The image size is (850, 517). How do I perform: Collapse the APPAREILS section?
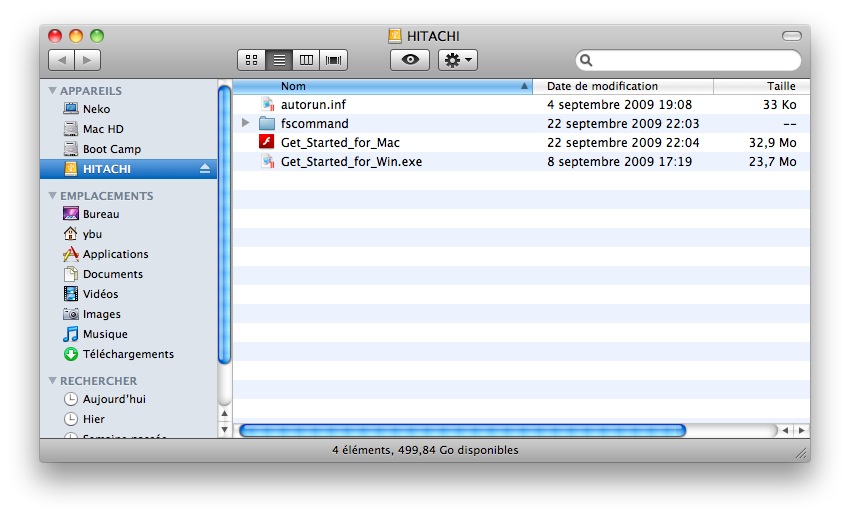point(53,91)
